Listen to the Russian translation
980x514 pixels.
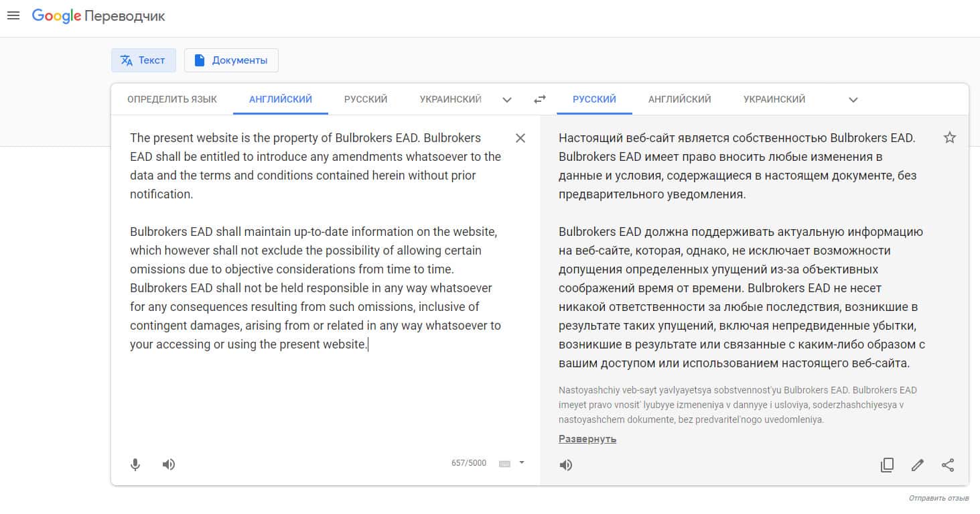point(566,465)
